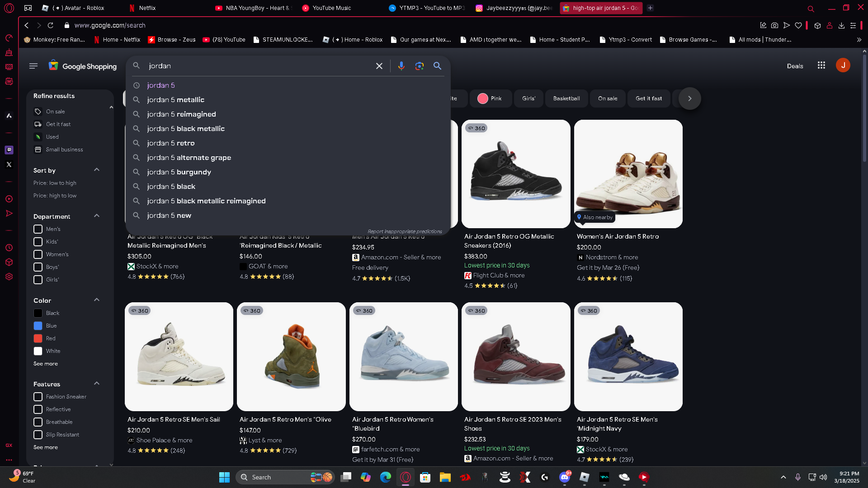Open the Deals link

[x=795, y=66]
